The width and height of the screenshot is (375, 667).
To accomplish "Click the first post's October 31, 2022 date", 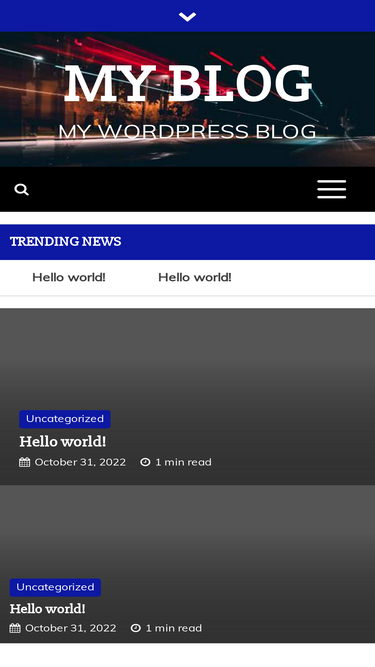I will 80,462.
